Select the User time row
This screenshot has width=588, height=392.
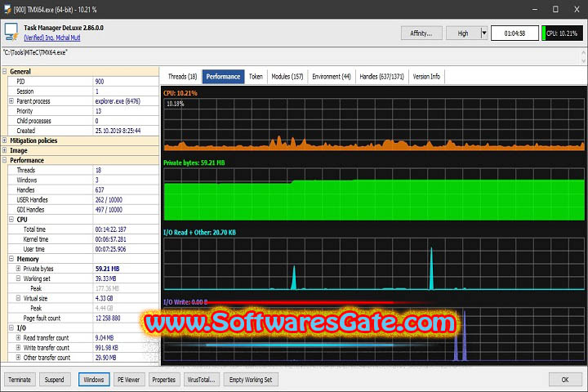pyautogui.click(x=83, y=249)
